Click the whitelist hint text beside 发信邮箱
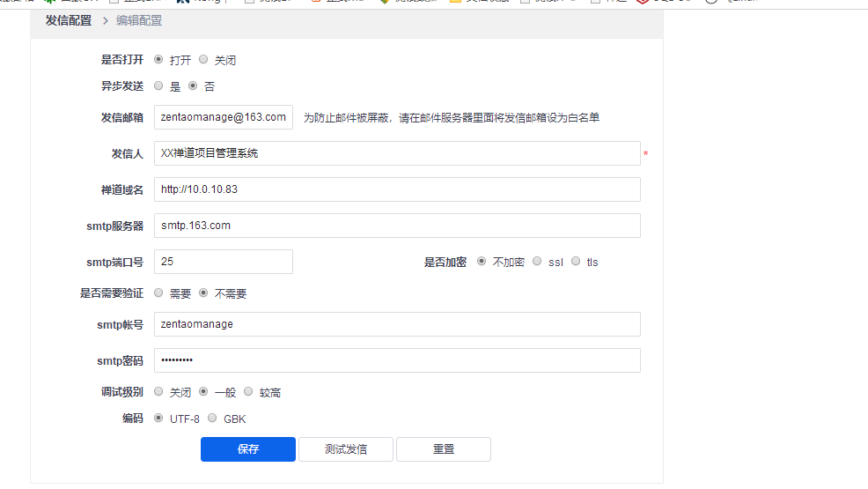This screenshot has width=868, height=489. [x=451, y=117]
